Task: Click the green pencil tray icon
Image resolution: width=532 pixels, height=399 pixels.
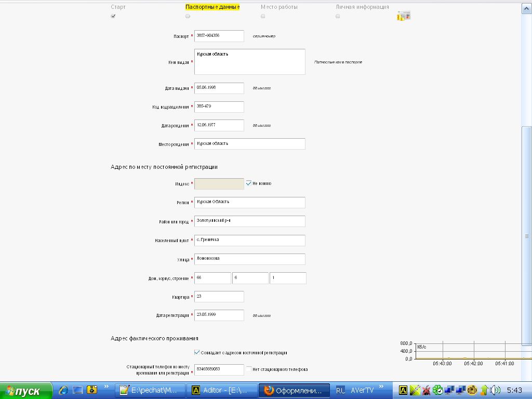Action: 415,390
